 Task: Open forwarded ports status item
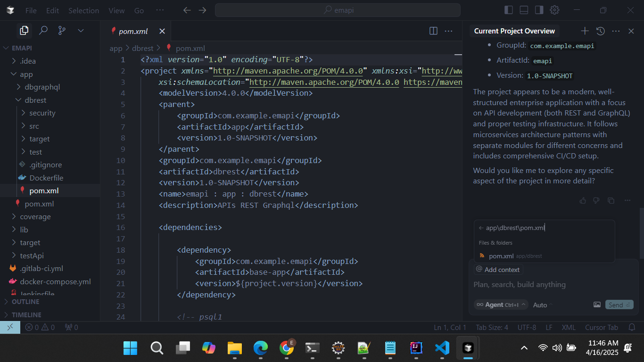click(71, 327)
